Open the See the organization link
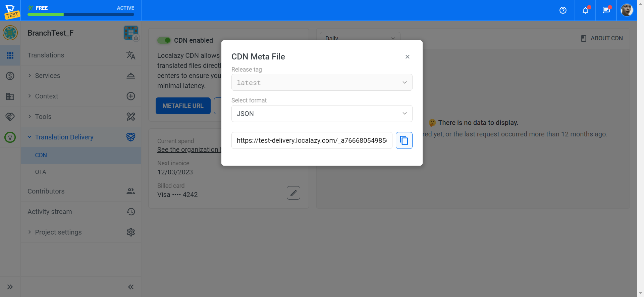Viewport: 644px width, 297px height. pyautogui.click(x=189, y=150)
